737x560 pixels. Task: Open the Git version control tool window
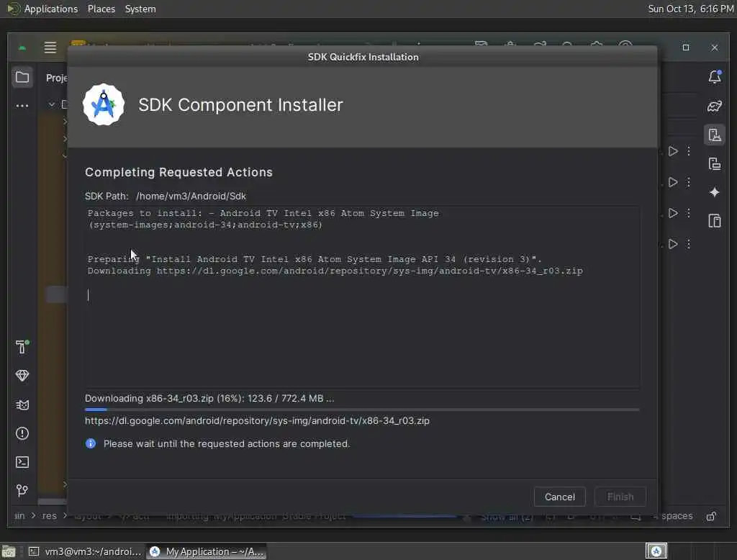[22, 491]
